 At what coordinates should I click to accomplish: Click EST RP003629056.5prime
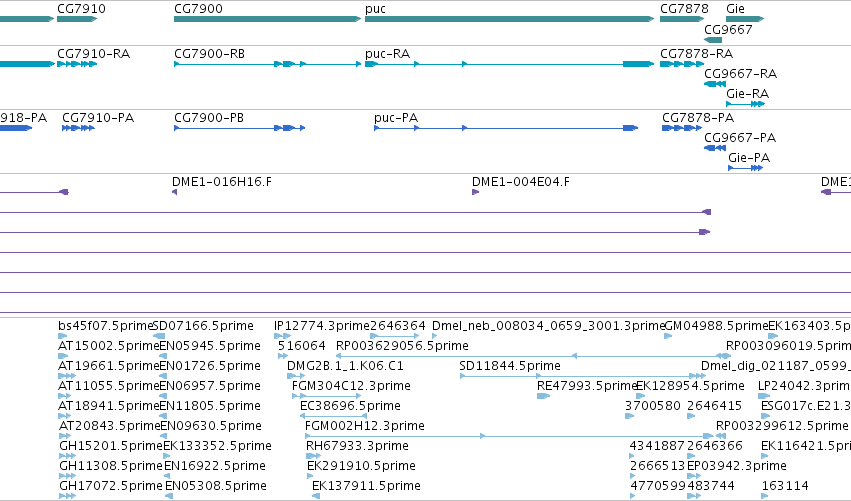click(x=402, y=346)
